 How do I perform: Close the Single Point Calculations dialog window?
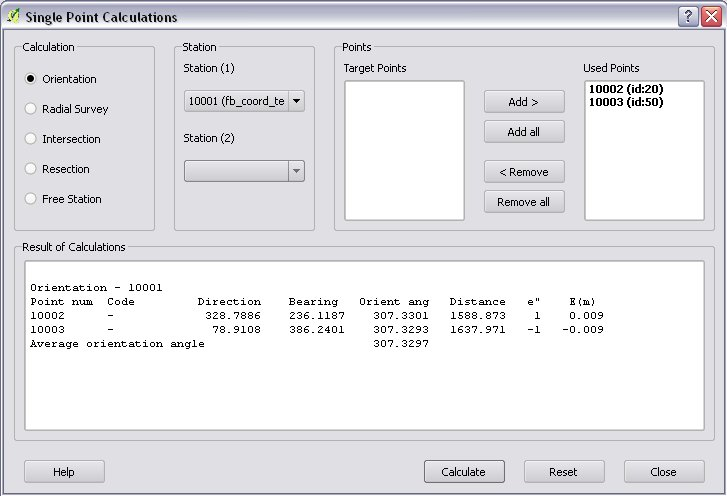point(709,17)
